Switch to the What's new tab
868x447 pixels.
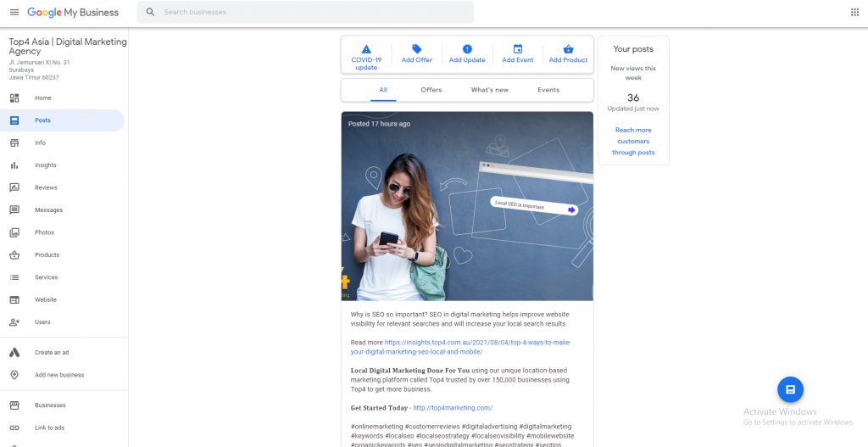(x=490, y=90)
